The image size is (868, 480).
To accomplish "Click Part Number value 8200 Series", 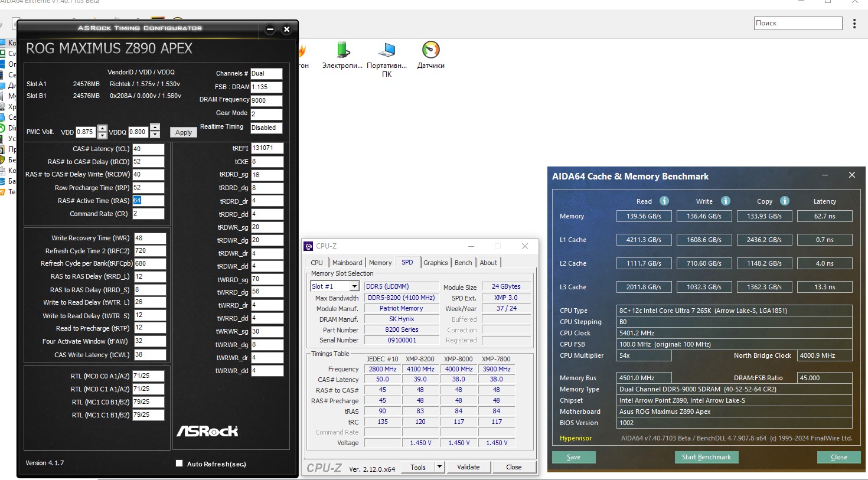I will click(402, 329).
